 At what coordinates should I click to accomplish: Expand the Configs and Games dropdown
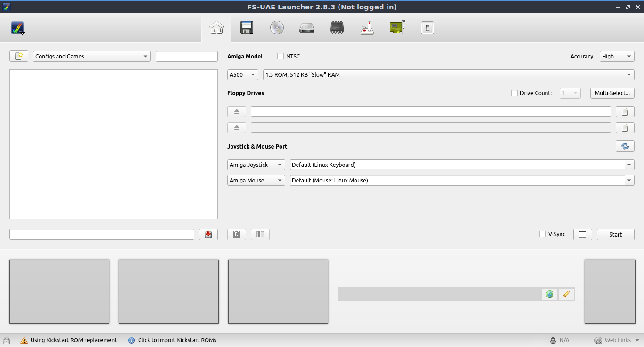pos(92,56)
